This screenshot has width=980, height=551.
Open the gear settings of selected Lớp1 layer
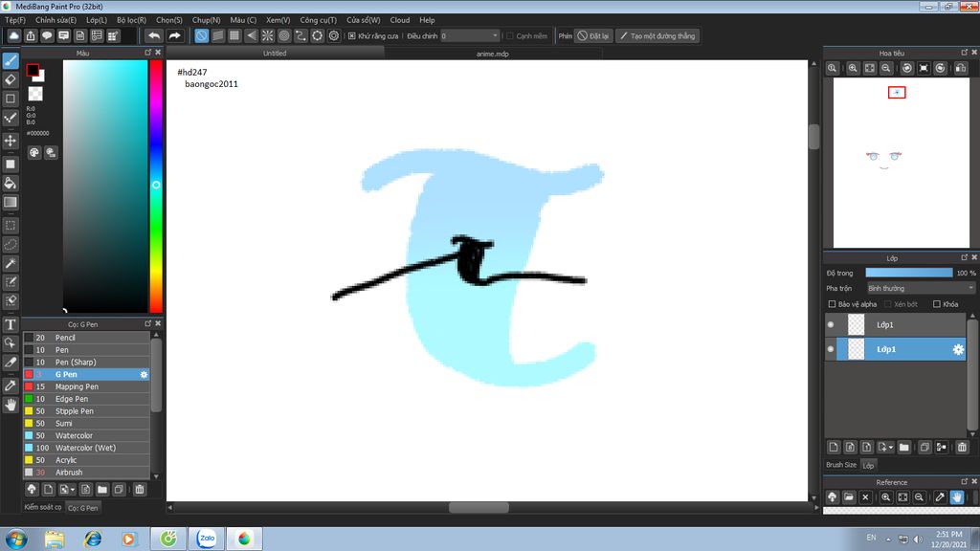(957, 349)
